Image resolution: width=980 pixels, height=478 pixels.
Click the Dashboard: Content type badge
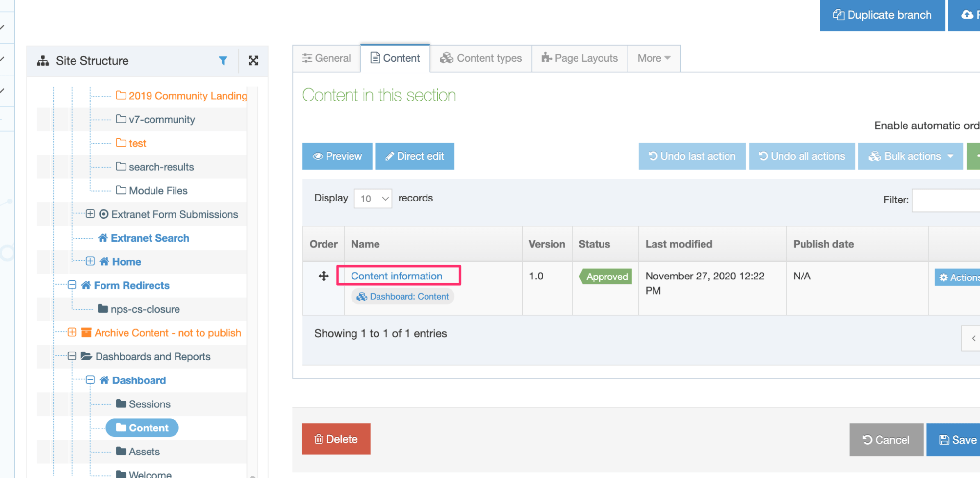pyautogui.click(x=402, y=297)
